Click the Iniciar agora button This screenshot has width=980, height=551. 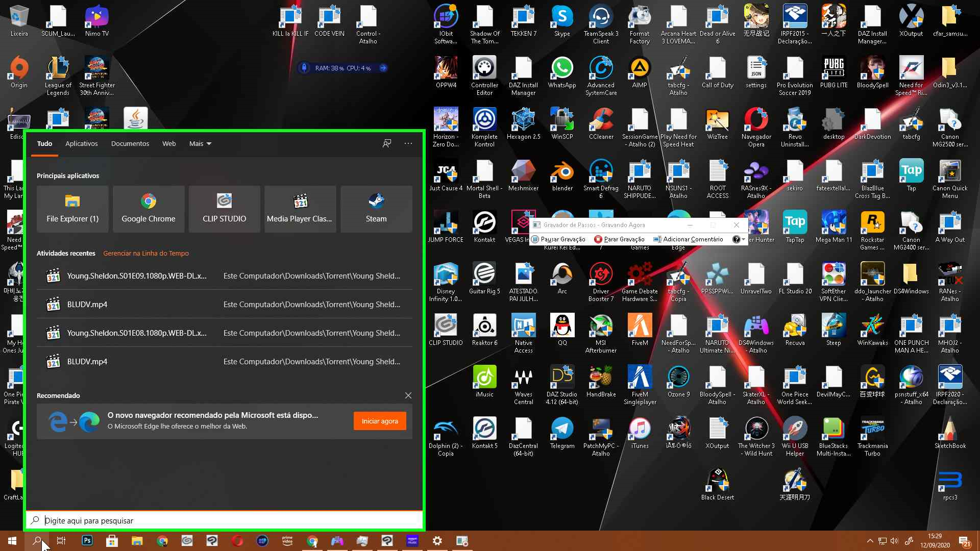point(380,421)
